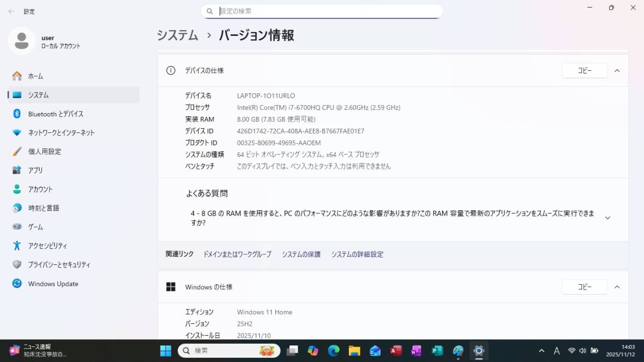
Task: Click the back arrow in Settings header
Action: click(x=11, y=11)
